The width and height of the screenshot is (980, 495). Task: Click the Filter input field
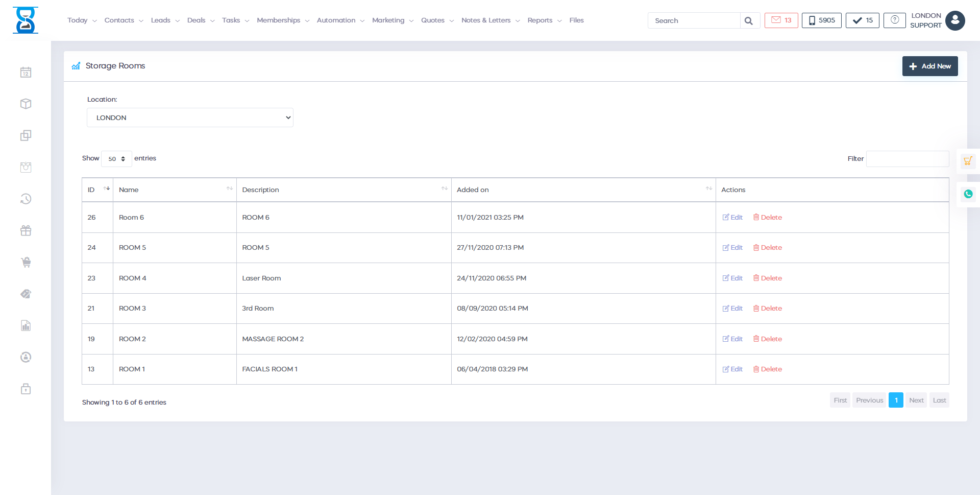click(907, 159)
